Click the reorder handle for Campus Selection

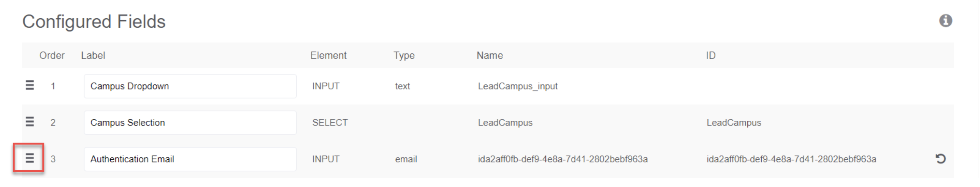[30, 122]
